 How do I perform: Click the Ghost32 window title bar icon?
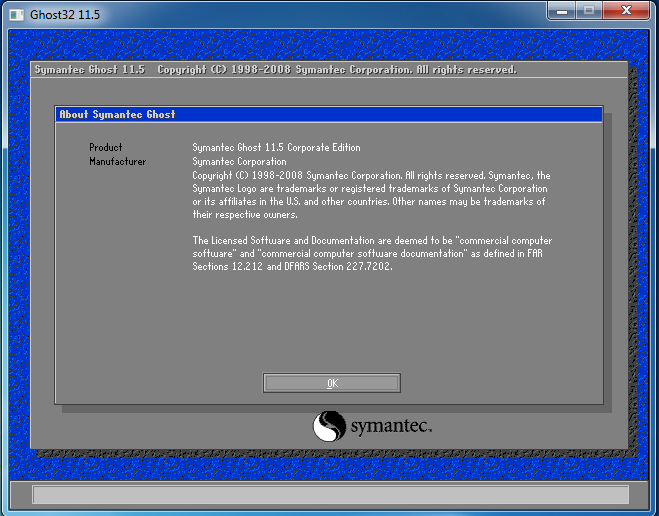pyautogui.click(x=16, y=15)
